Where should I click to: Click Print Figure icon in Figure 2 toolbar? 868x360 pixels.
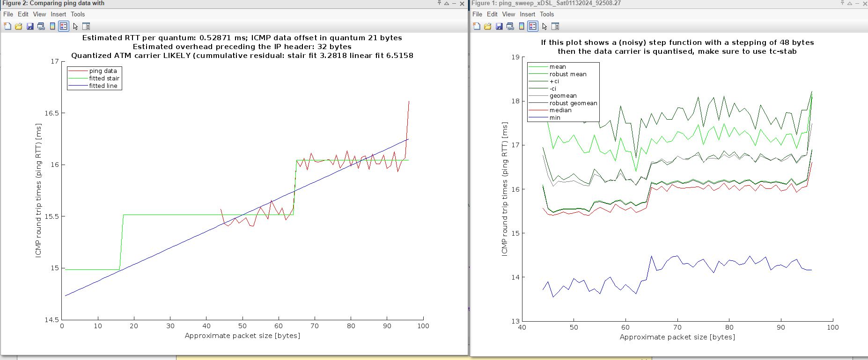(41, 26)
